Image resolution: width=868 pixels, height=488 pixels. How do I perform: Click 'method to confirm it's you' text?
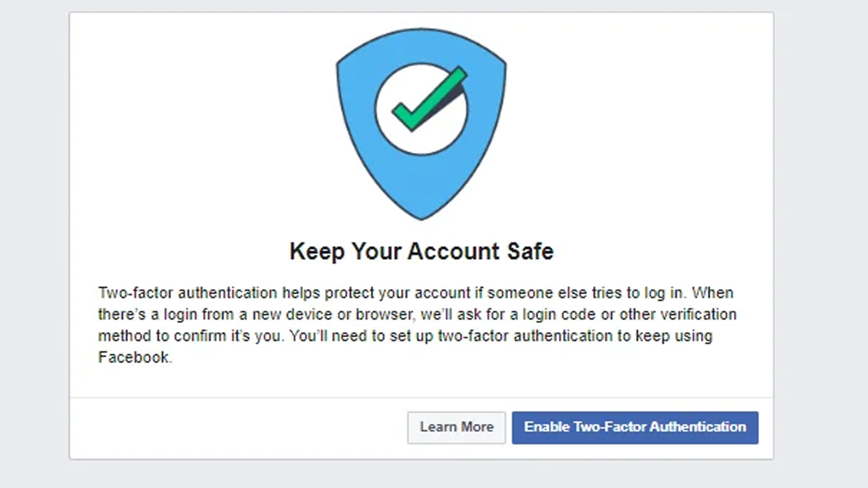(x=191, y=336)
